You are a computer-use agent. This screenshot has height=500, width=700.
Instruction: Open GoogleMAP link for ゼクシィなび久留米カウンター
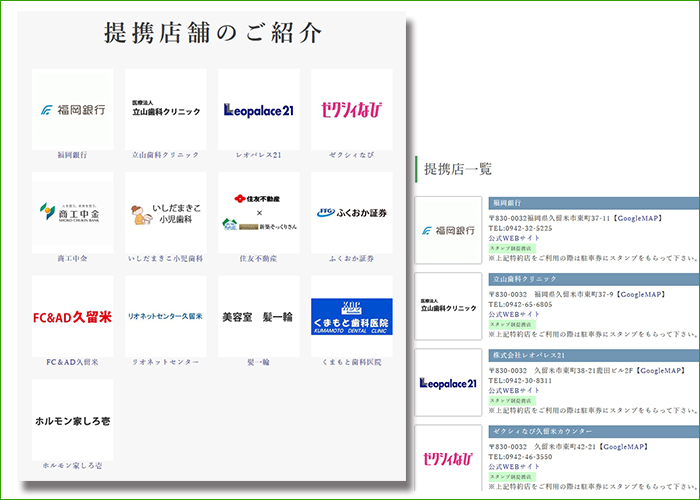(x=623, y=447)
